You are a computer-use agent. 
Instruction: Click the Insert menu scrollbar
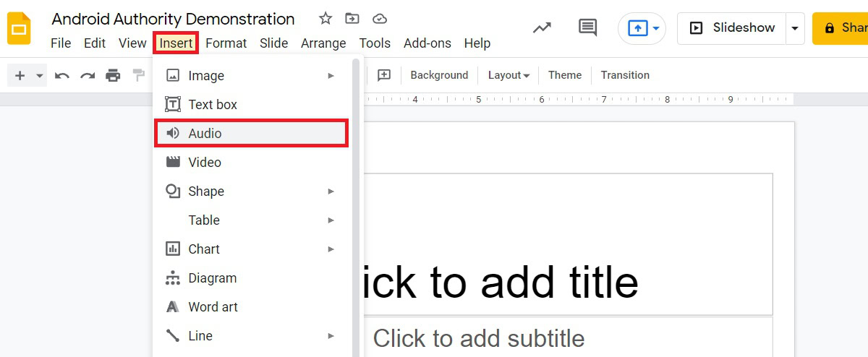356,206
